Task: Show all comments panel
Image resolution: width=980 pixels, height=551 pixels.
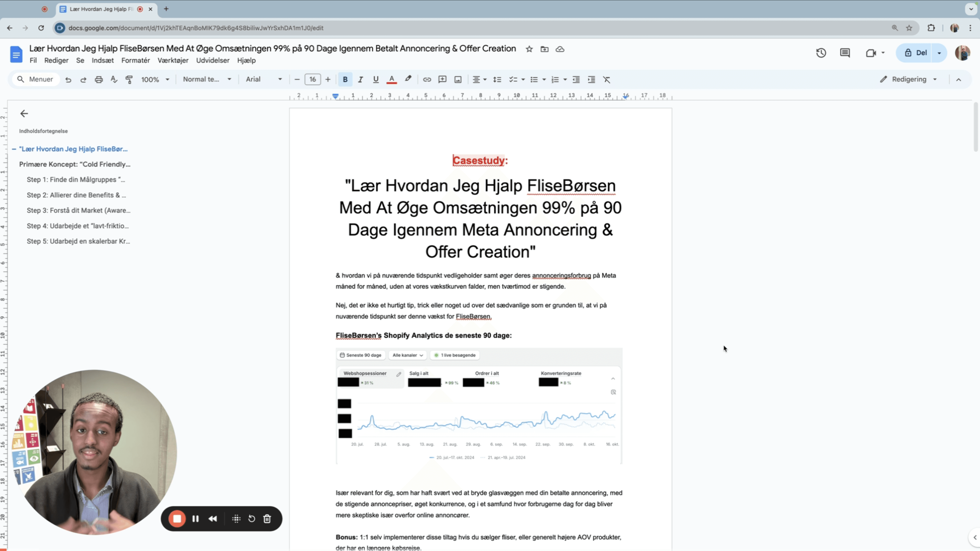Action: point(845,53)
